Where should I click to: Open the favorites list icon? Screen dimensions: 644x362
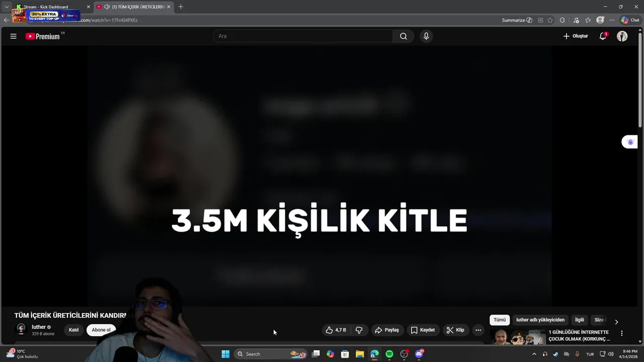(588, 20)
